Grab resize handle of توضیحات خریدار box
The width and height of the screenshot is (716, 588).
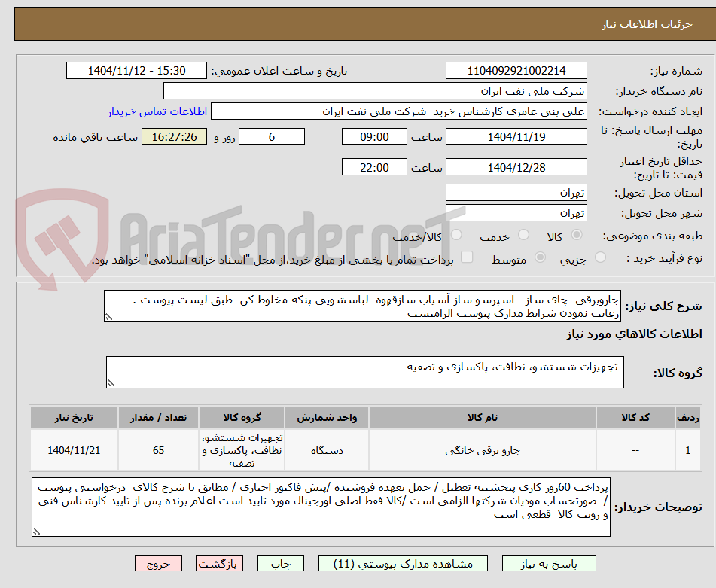[37, 532]
